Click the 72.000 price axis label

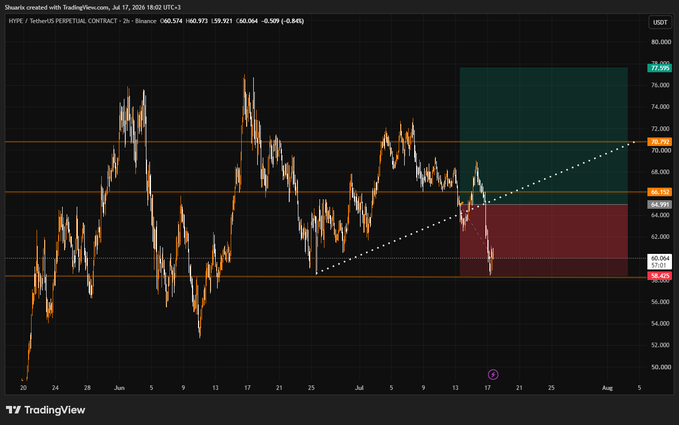(x=661, y=129)
